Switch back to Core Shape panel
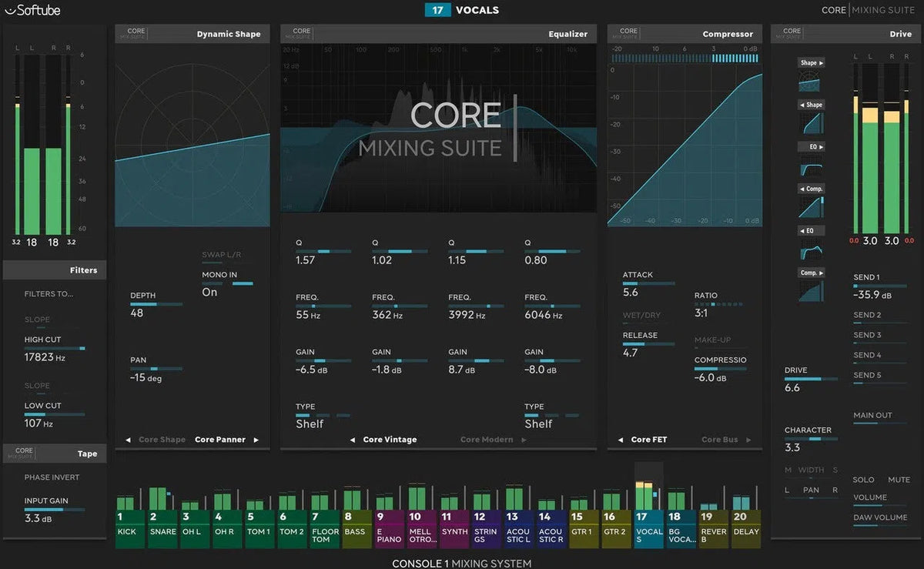Viewport: 924px width, 569px height. tap(162, 439)
